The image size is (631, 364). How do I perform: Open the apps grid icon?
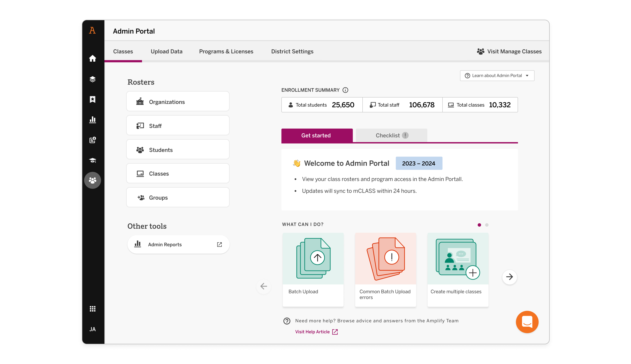coord(93,309)
